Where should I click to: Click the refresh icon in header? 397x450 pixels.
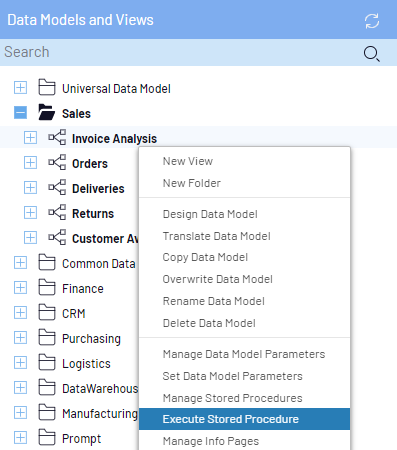(x=372, y=21)
